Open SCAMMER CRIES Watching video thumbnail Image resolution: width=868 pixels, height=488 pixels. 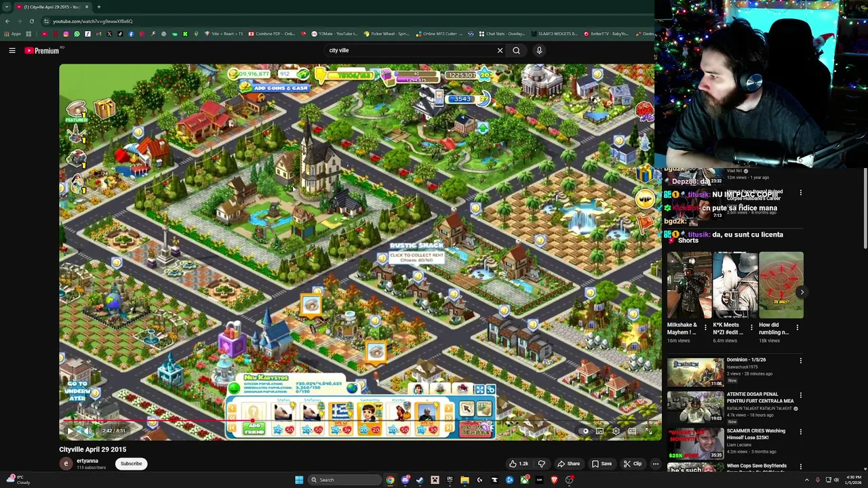coord(696,444)
